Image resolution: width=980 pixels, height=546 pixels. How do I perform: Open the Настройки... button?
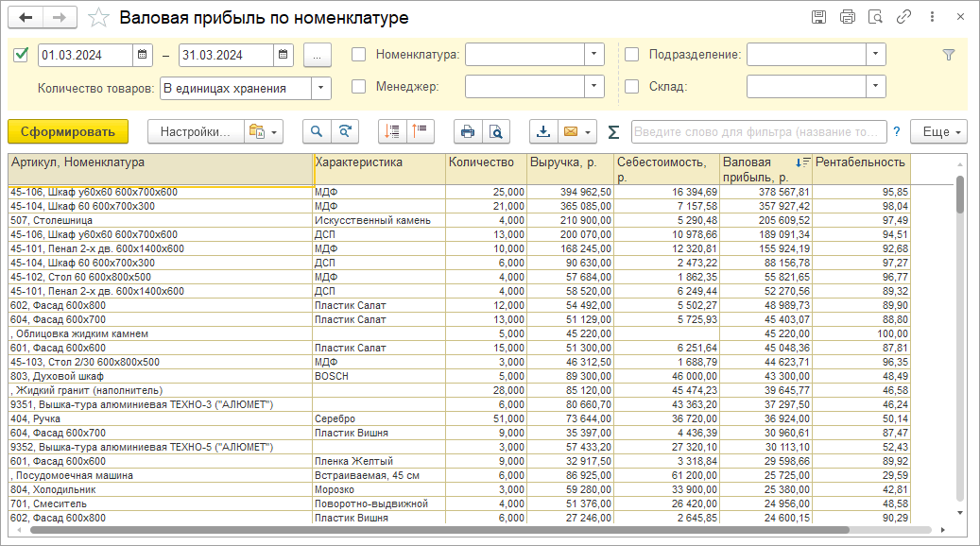tap(195, 131)
